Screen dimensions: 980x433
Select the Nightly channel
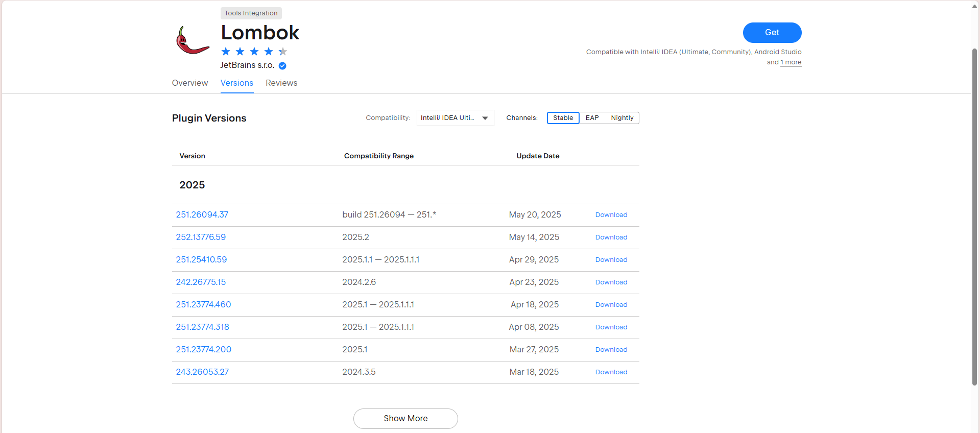pyautogui.click(x=622, y=118)
